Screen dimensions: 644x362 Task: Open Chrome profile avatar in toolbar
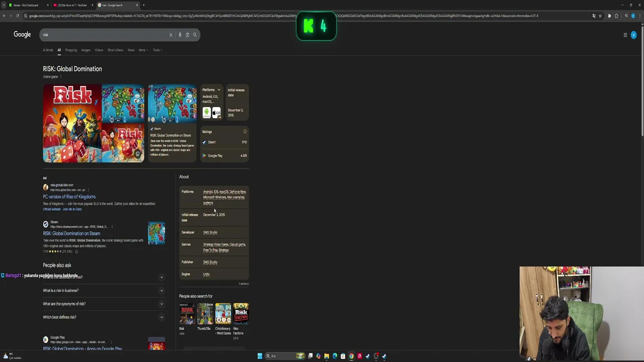633,16
